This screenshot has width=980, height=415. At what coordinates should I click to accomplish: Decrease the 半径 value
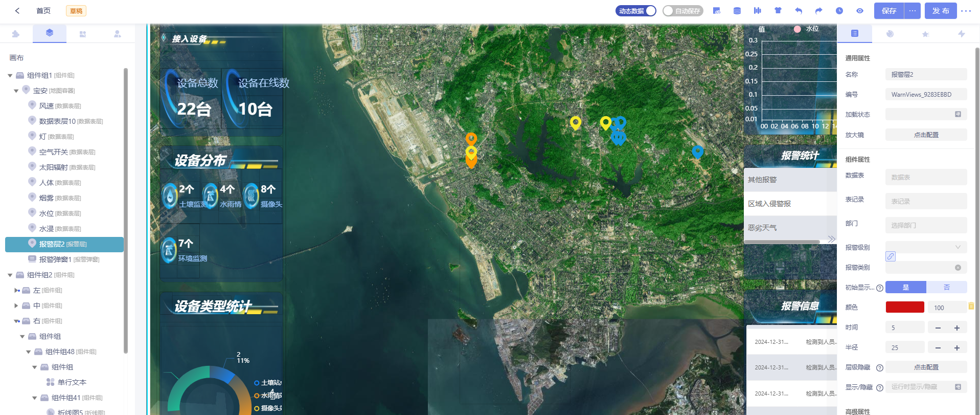pos(938,347)
